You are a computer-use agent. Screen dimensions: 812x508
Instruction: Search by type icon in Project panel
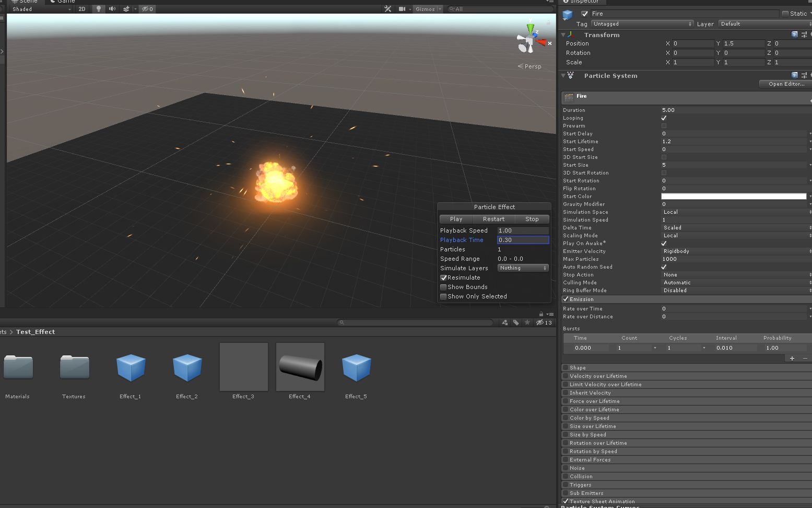[505, 322]
